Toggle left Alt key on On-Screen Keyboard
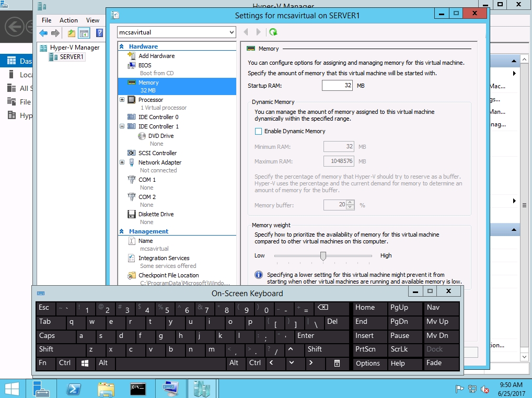532x398 pixels. point(106,363)
